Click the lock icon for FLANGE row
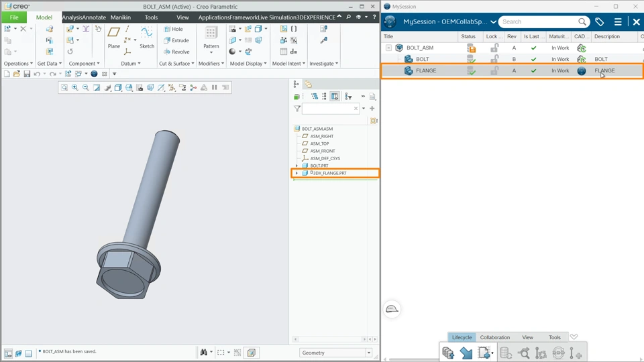This screenshot has height=362, width=644. (494, 70)
